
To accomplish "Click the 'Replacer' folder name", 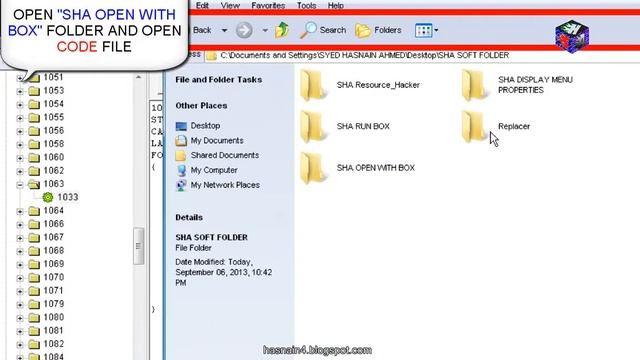I will pos(514,127).
